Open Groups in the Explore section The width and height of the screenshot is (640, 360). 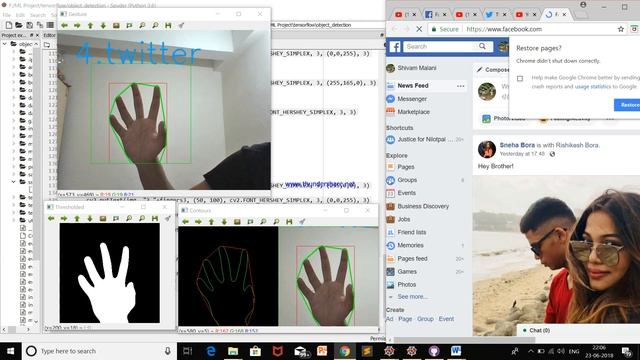pos(407,180)
